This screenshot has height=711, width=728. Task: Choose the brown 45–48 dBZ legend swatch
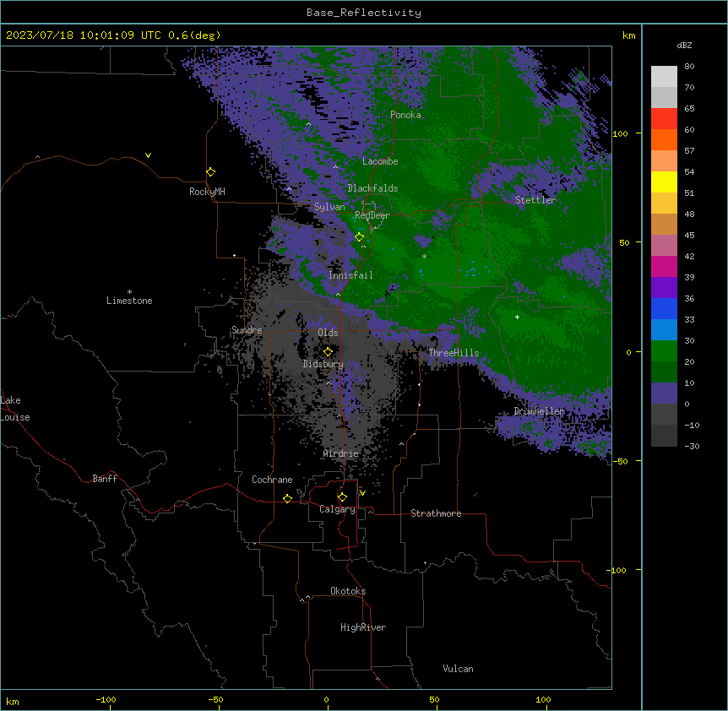click(664, 224)
